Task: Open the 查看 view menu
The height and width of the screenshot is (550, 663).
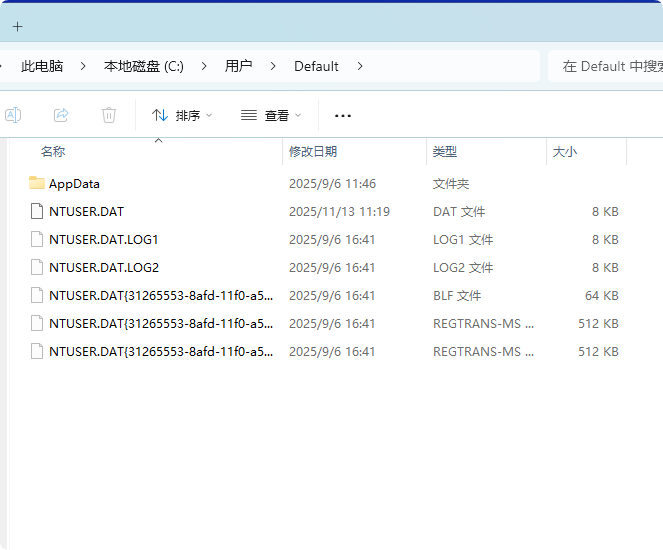Action: (x=271, y=115)
